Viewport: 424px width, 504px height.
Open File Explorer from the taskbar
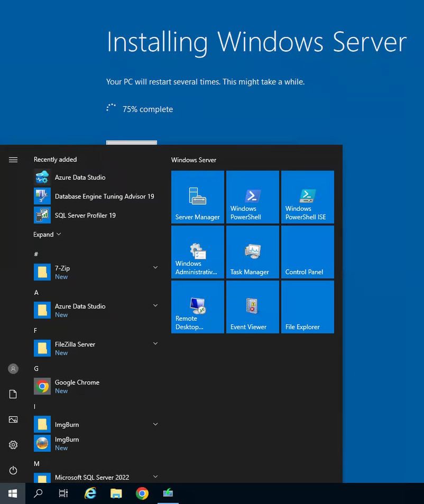[116, 493]
